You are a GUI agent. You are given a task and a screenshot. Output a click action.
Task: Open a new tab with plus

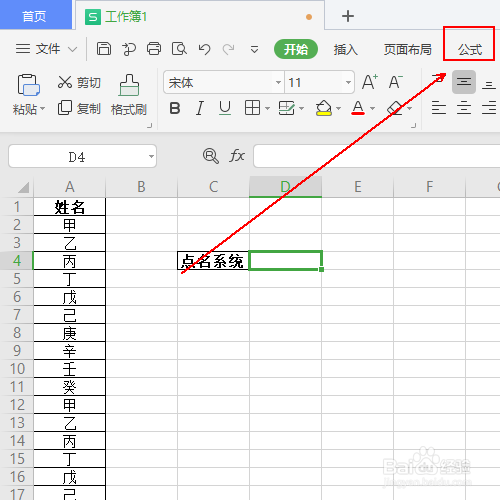pos(348,16)
